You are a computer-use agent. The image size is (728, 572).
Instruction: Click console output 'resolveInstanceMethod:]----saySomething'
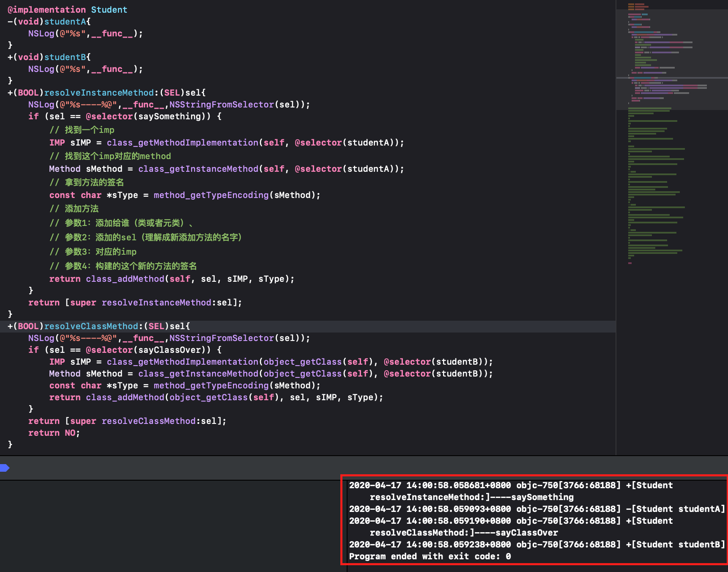(x=472, y=497)
